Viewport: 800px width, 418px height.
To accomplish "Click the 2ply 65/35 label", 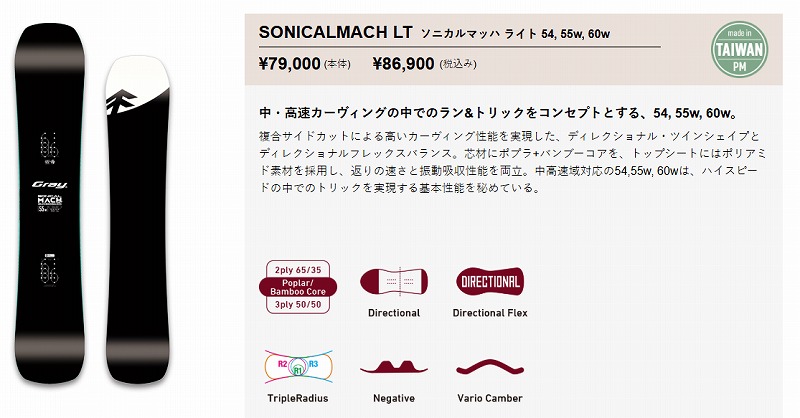I will (298, 270).
